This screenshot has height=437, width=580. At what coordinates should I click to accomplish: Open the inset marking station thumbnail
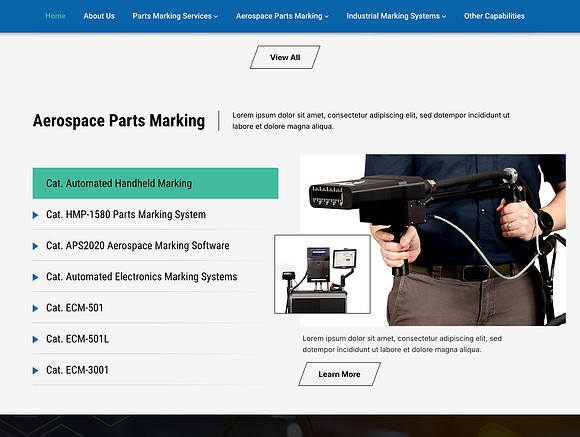point(322,274)
